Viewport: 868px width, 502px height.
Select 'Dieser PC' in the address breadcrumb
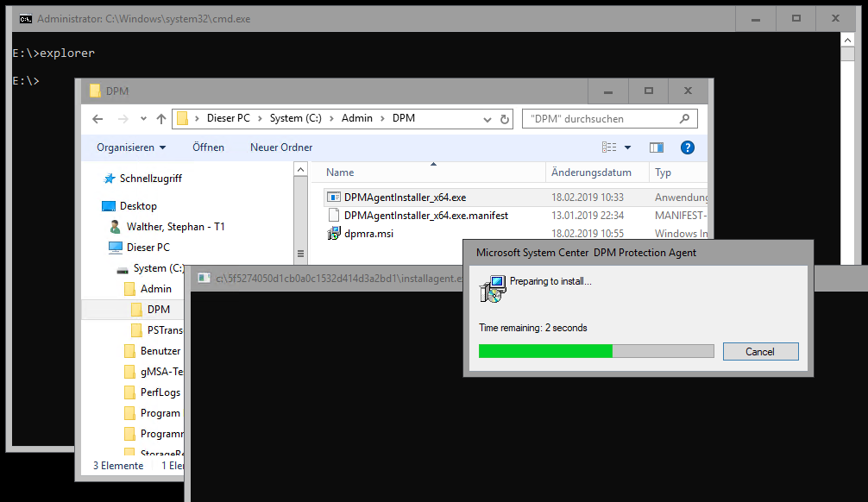[228, 118]
